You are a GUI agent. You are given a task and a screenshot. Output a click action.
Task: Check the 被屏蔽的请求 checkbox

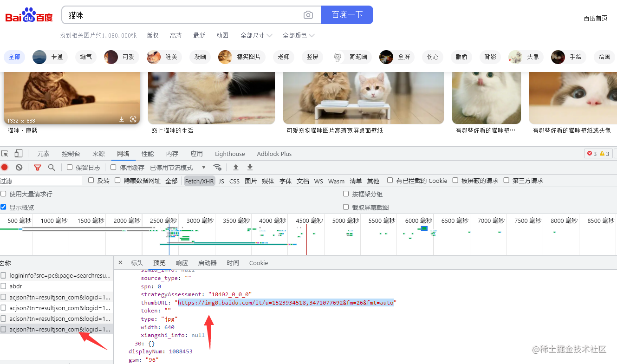pyautogui.click(x=455, y=181)
